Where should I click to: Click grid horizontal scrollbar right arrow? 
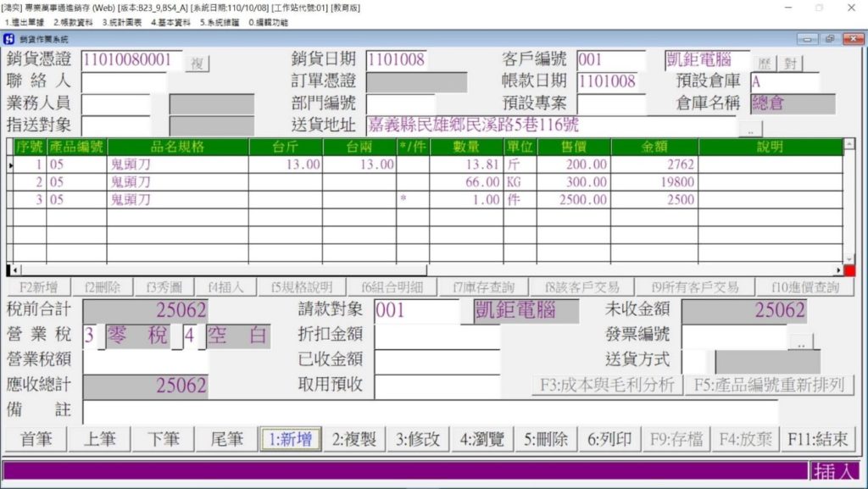pos(838,270)
